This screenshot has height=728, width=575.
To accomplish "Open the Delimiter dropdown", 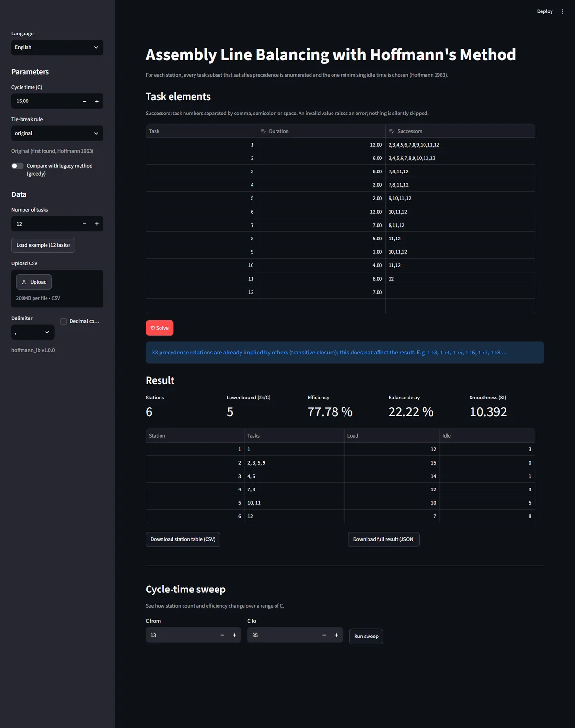I will click(33, 332).
